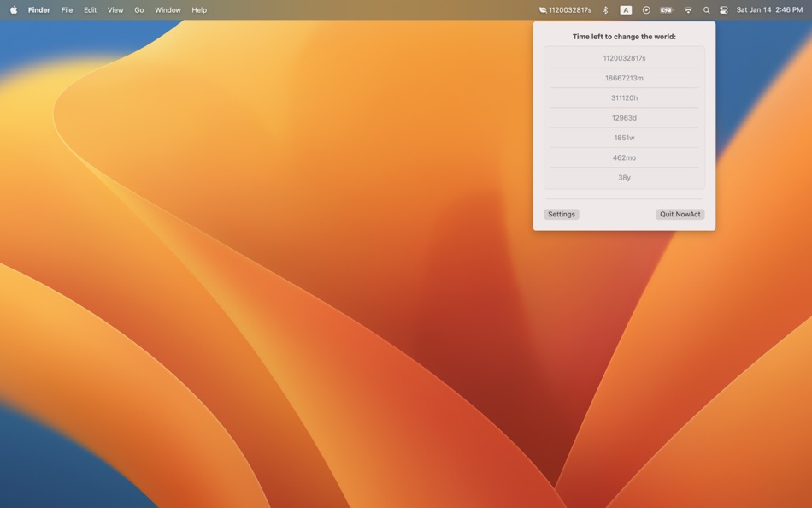Open the Wi-Fi status menu
812x508 pixels.
coord(688,10)
